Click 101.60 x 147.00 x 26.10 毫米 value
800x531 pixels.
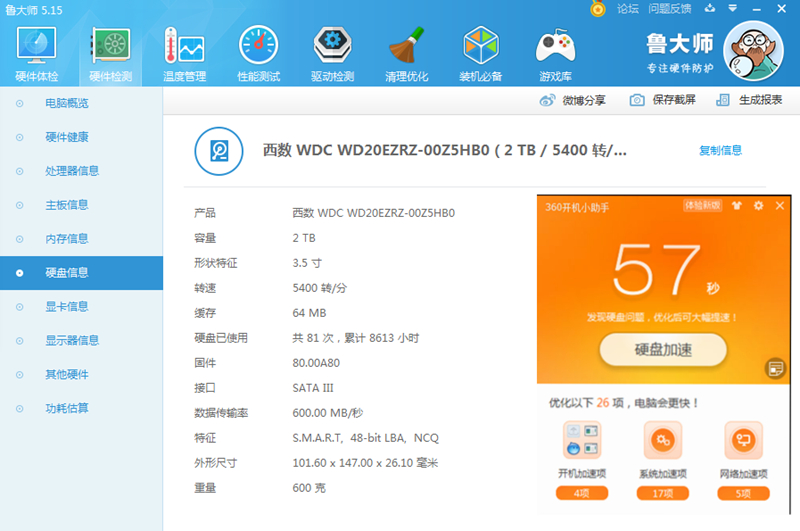click(x=365, y=463)
